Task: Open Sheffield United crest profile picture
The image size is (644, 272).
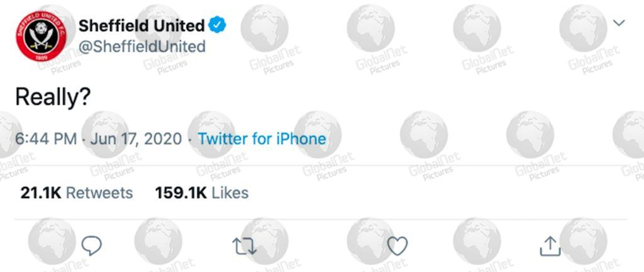Action: (41, 36)
